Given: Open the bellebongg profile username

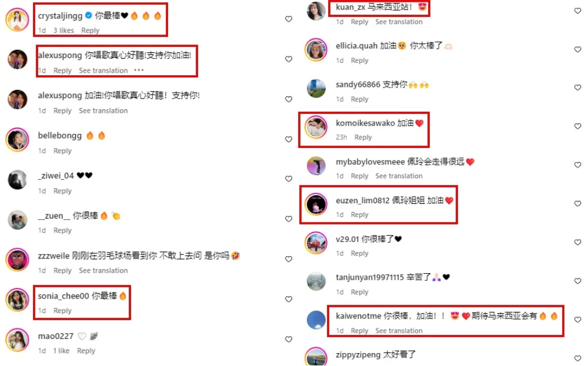Looking at the screenshot, I should pos(59,136).
